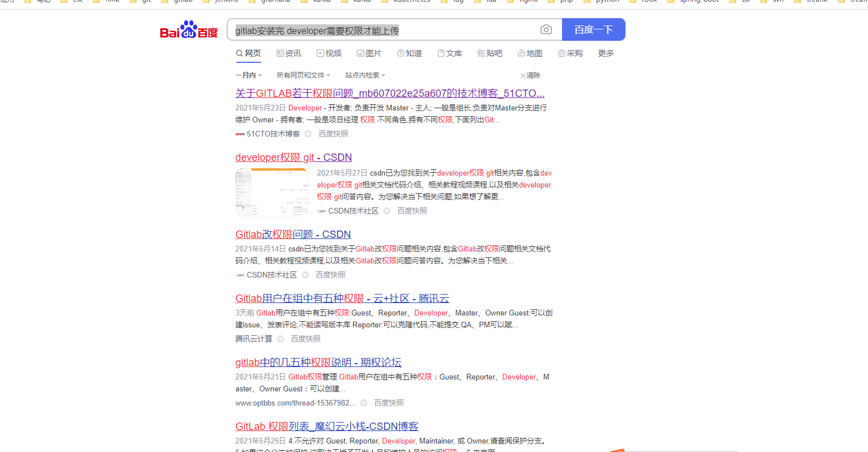Click the thumbnail image in the developer权限 result
868x452 pixels.
pos(271,191)
